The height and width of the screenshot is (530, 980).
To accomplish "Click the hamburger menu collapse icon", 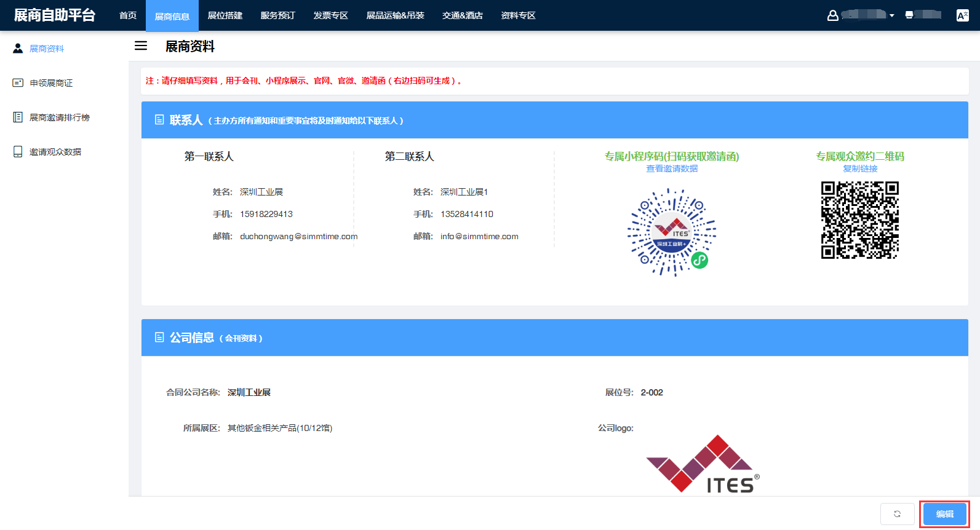I will [x=141, y=46].
